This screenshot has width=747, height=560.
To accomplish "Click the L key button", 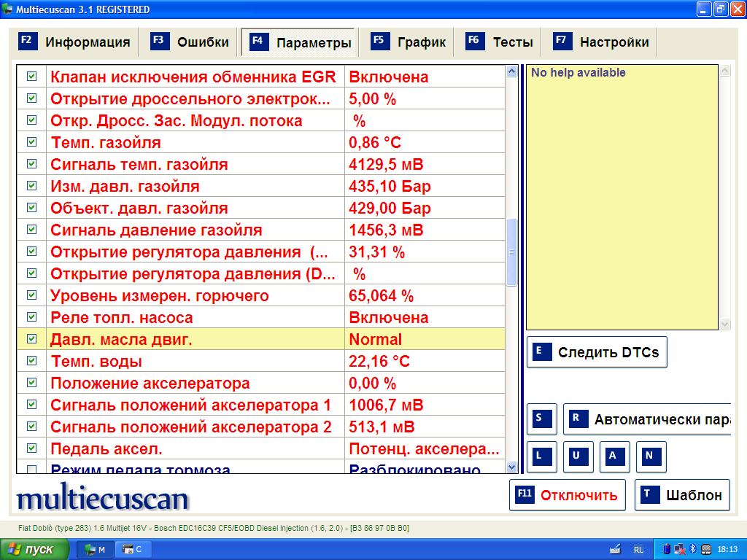I will pos(542,456).
